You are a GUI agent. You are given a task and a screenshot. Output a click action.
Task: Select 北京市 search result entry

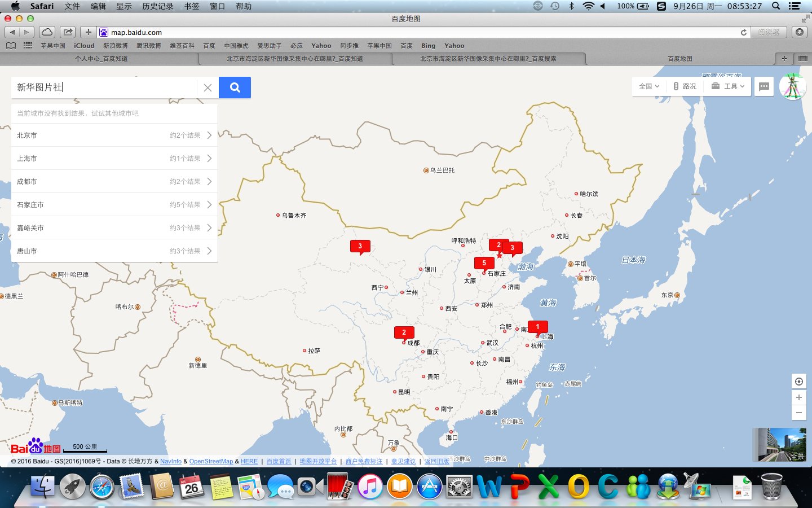114,135
